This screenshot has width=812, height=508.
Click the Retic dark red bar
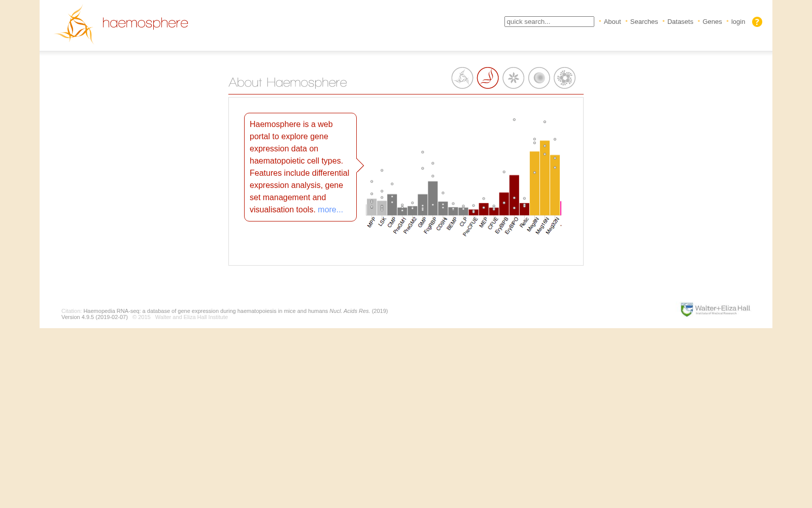click(x=524, y=209)
